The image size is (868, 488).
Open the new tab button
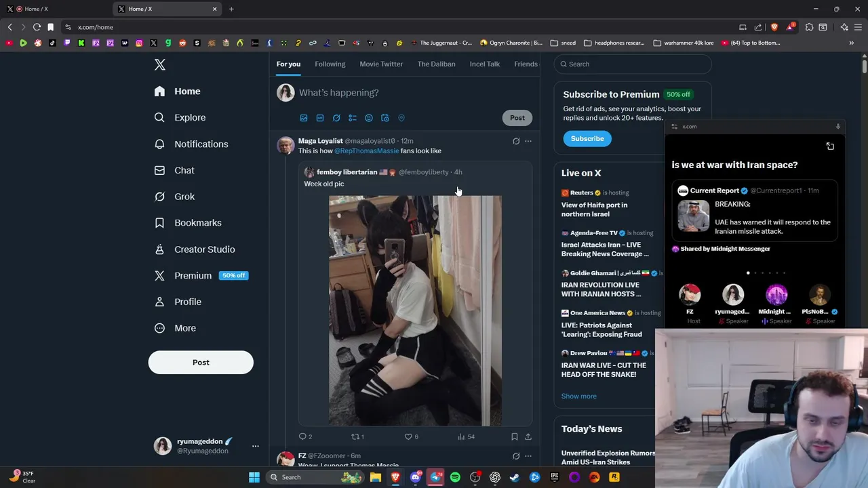tap(231, 9)
